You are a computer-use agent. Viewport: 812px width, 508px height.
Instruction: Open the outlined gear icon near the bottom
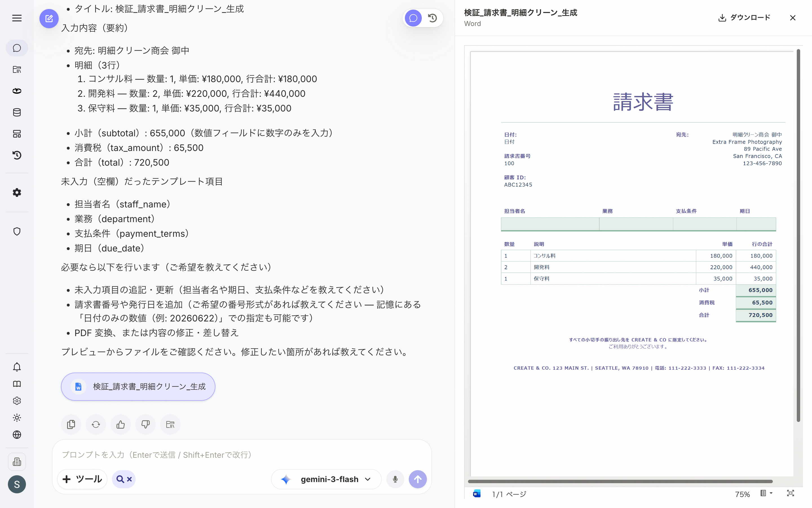pos(17,401)
